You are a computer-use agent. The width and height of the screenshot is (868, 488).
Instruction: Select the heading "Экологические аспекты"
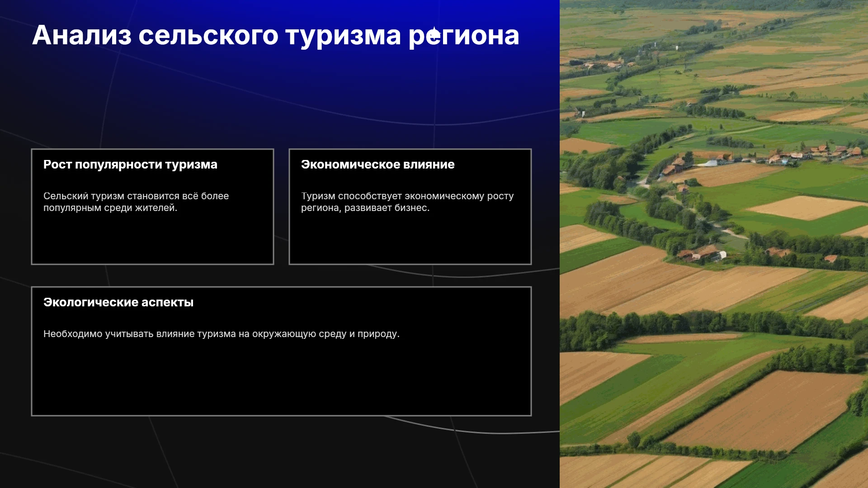(118, 302)
